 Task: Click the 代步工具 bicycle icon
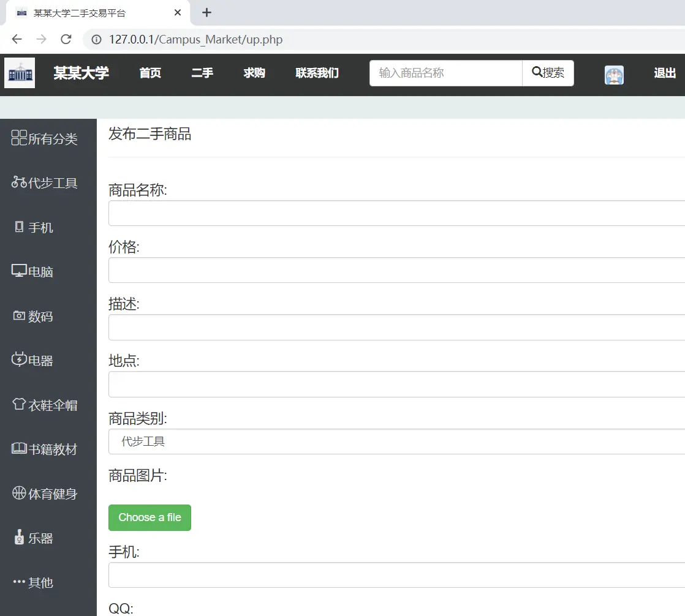click(19, 182)
